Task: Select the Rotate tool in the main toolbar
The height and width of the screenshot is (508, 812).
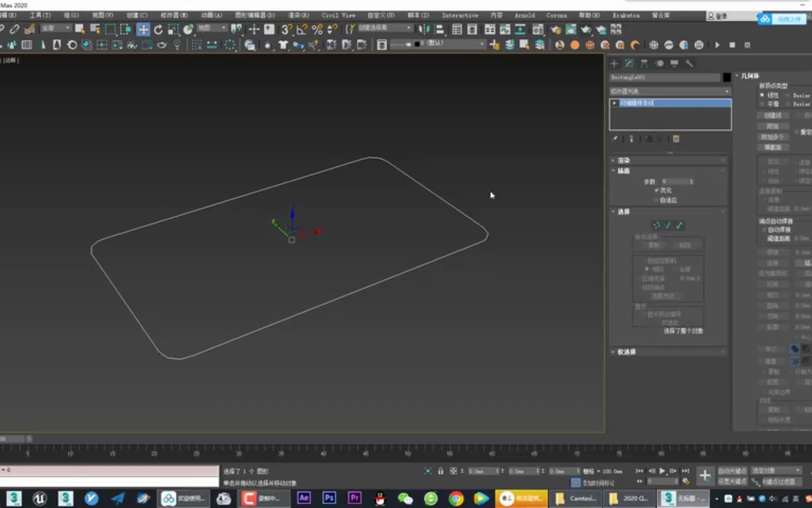Action: click(x=158, y=30)
